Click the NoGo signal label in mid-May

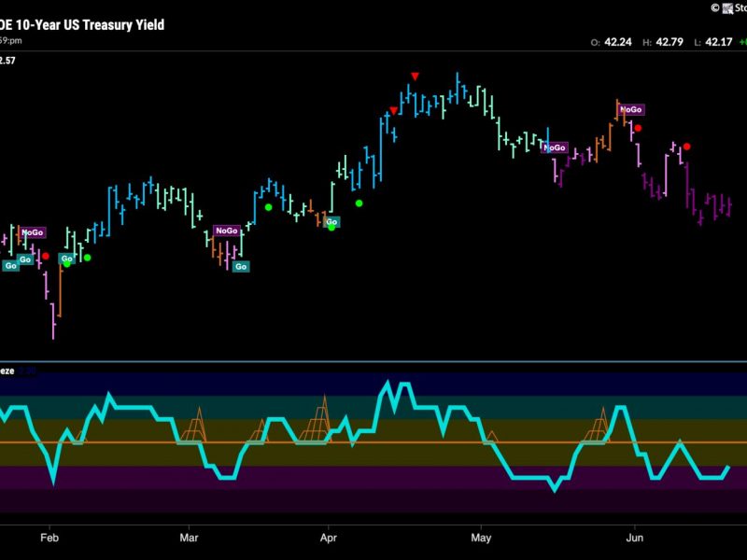click(x=555, y=147)
